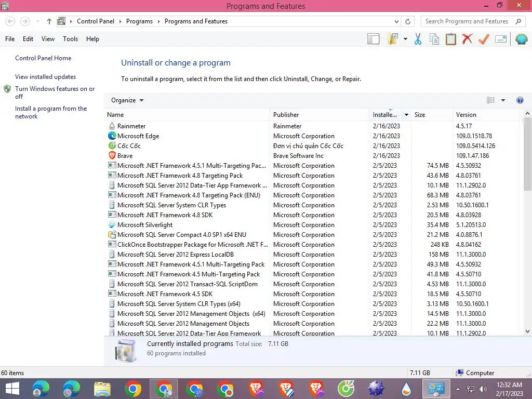This screenshot has width=532, height=399.
Task: Open the Help menu
Action: [x=92, y=39]
